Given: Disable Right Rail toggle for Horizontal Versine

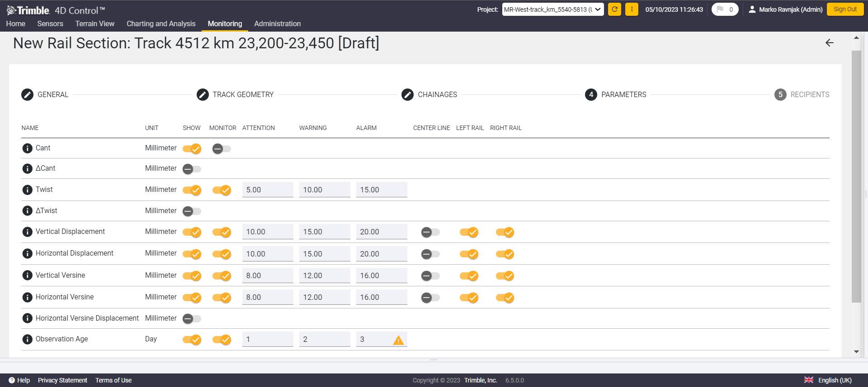Looking at the screenshot, I should click(x=505, y=298).
